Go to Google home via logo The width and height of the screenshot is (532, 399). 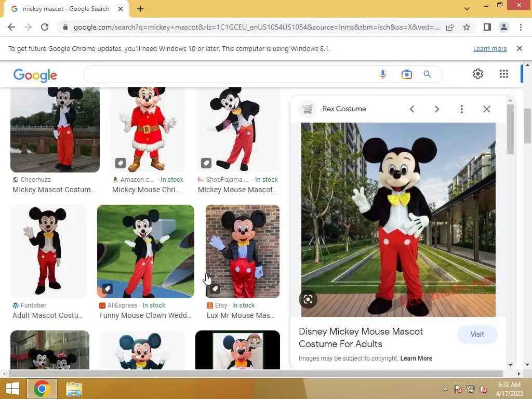35,75
